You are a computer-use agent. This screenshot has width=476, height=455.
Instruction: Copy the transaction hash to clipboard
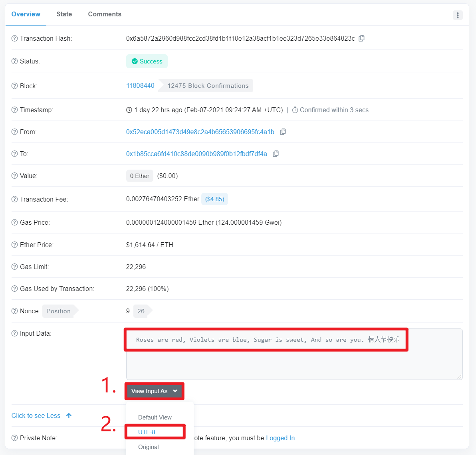pos(361,38)
